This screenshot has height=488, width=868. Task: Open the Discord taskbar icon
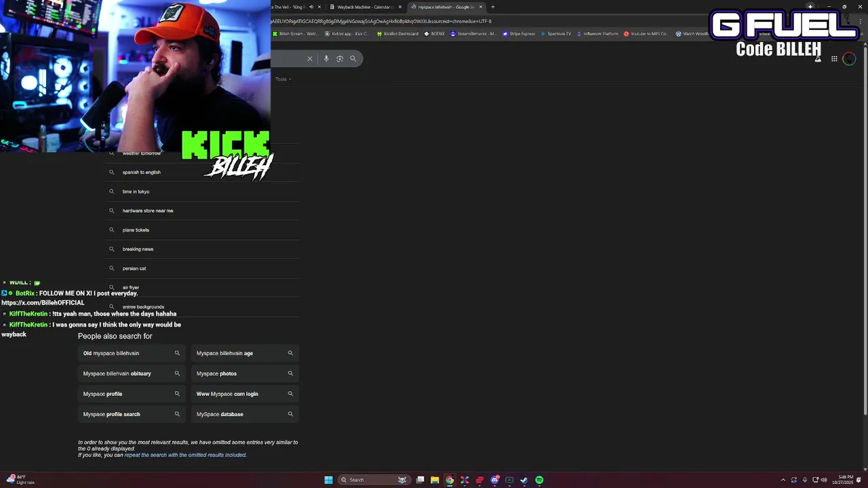(495, 480)
